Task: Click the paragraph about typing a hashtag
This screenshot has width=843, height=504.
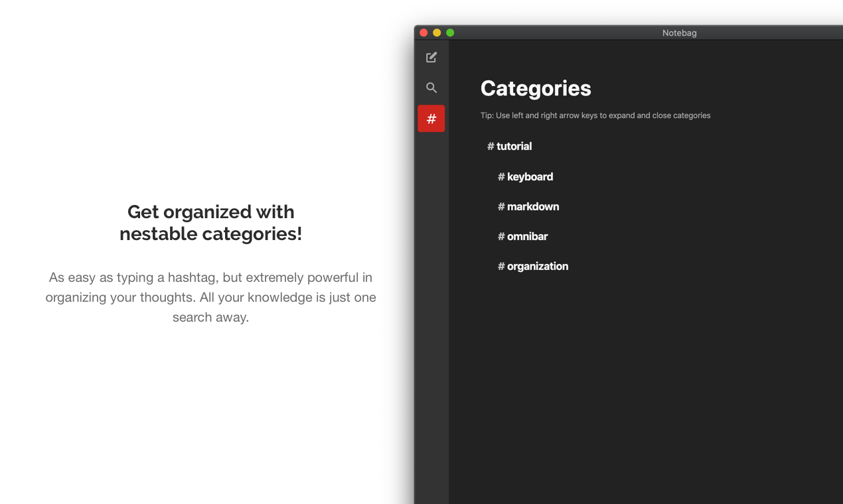Action: point(210,297)
